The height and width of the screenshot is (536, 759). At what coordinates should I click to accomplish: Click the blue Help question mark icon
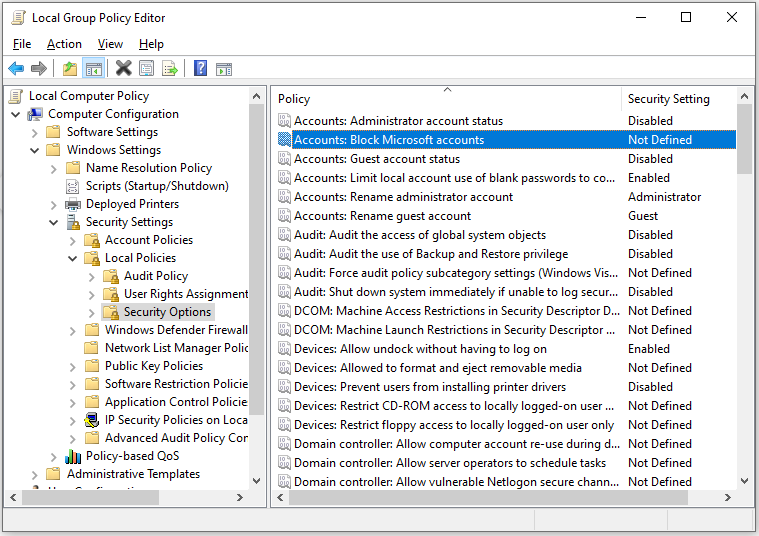pyautogui.click(x=200, y=68)
